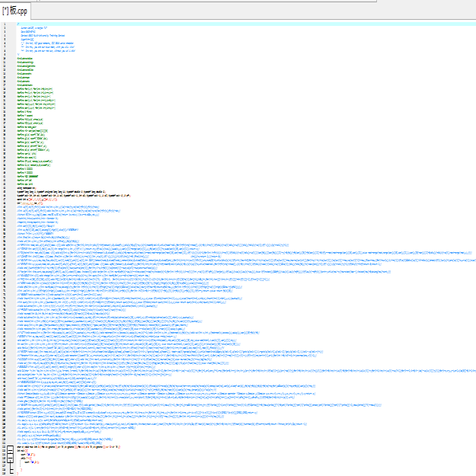
Task: Click the modified [*] marker on the tab
Action: [6, 11]
